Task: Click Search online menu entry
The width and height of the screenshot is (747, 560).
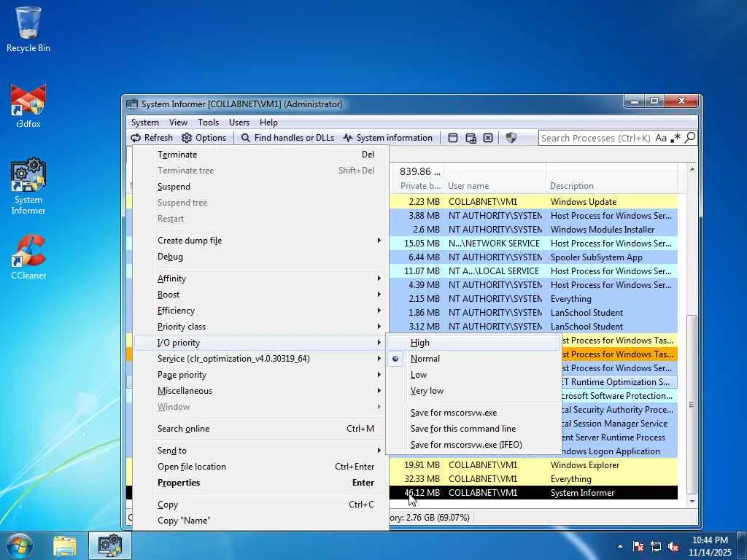Action: coord(260,429)
